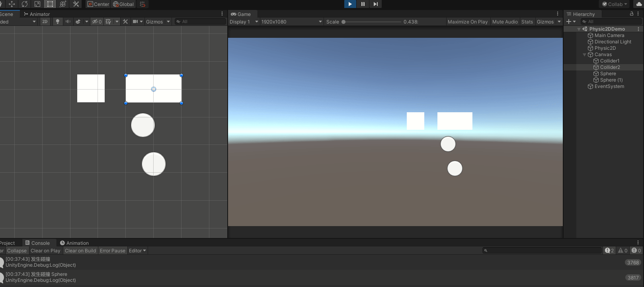Open the Console Editor dropdown
Viewport: 644px width, 287px height.
click(x=137, y=250)
